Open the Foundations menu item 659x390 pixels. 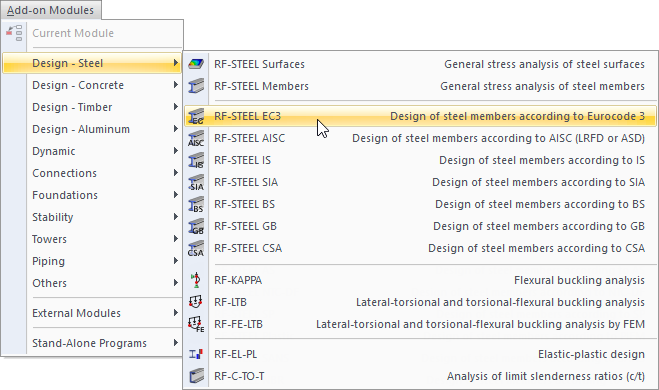[92, 195]
